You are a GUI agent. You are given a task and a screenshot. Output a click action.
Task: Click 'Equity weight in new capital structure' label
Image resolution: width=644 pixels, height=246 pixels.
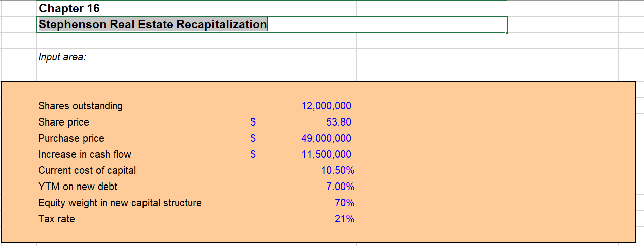pos(120,203)
